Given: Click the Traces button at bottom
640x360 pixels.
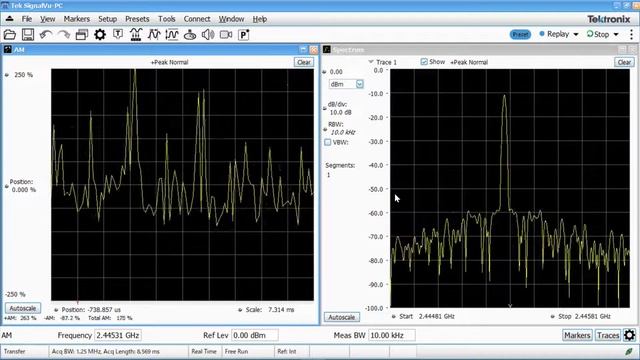Looking at the screenshot, I should [x=608, y=335].
